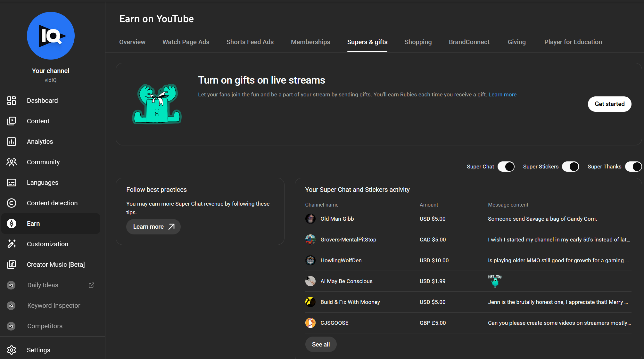
Task: Click Ai May Be Conscious avatar
Action: click(310, 281)
